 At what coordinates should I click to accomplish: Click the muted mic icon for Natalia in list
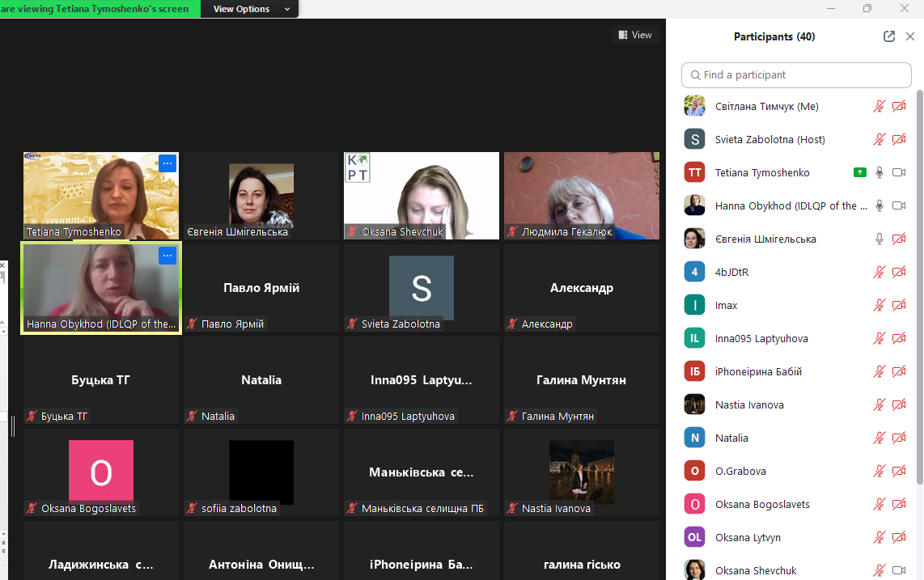coord(879,438)
